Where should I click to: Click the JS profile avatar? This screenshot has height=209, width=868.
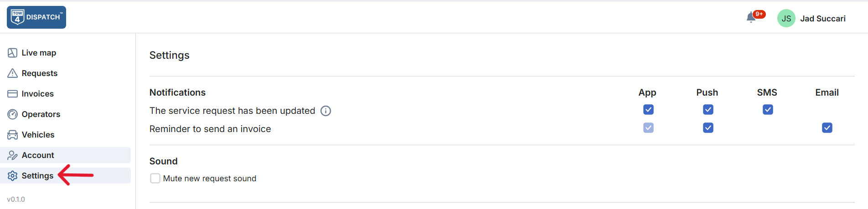(786, 18)
